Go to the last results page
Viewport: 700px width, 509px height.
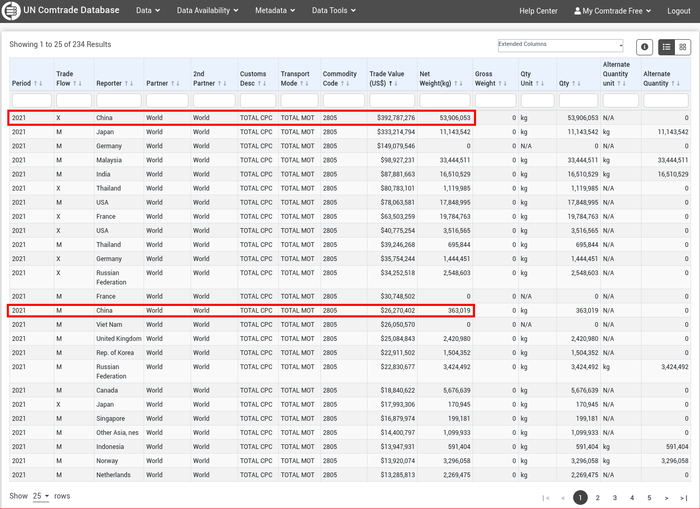[683, 497]
